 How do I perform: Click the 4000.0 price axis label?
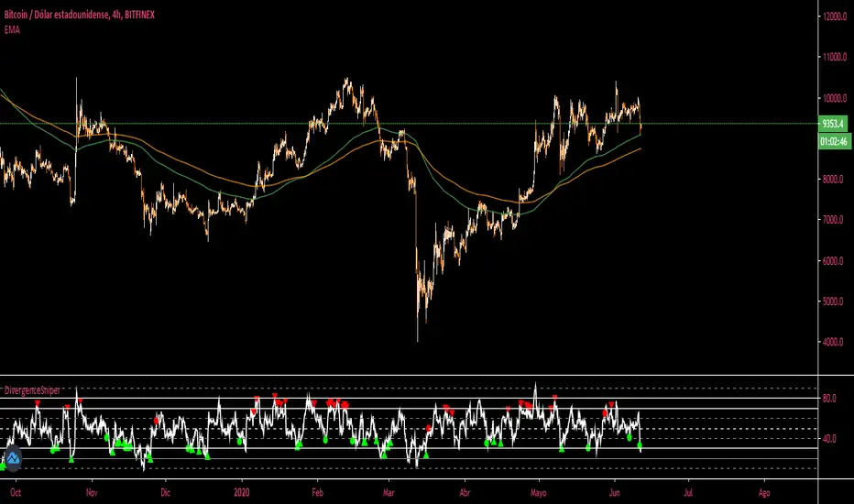(833, 342)
